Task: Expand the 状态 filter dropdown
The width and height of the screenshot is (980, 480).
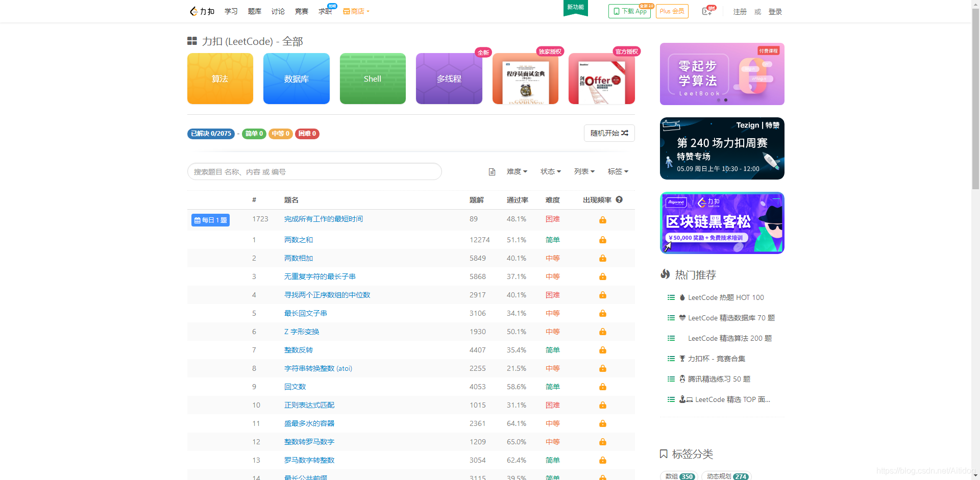Action: coord(551,171)
